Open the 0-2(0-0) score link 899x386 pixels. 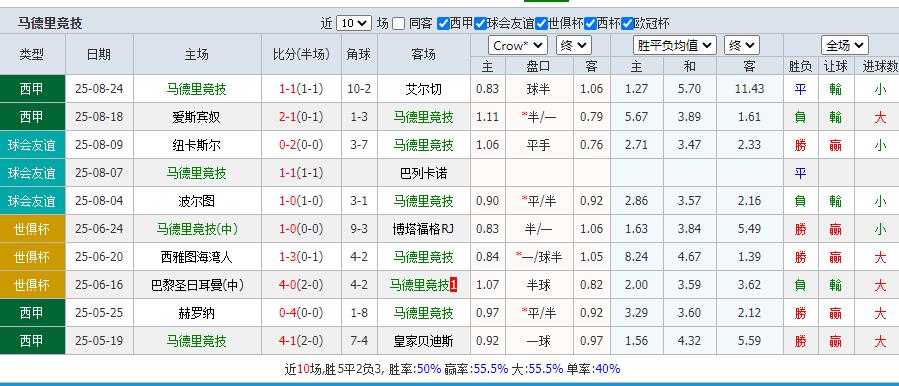click(x=301, y=145)
